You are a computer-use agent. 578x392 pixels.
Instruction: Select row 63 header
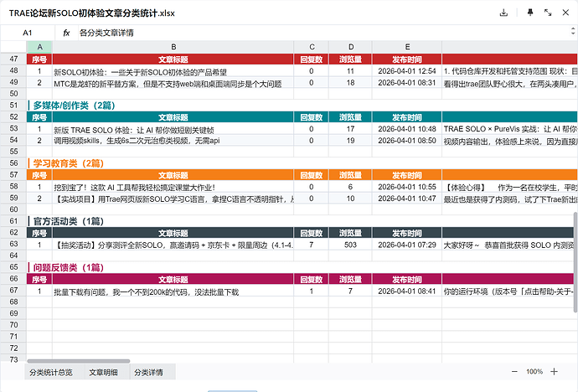(x=13, y=245)
